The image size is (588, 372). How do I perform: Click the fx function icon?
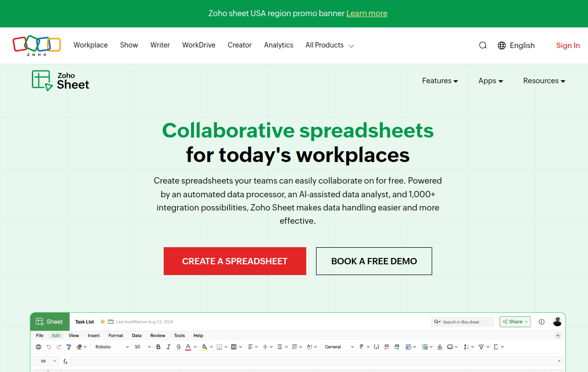pyautogui.click(x=65, y=361)
